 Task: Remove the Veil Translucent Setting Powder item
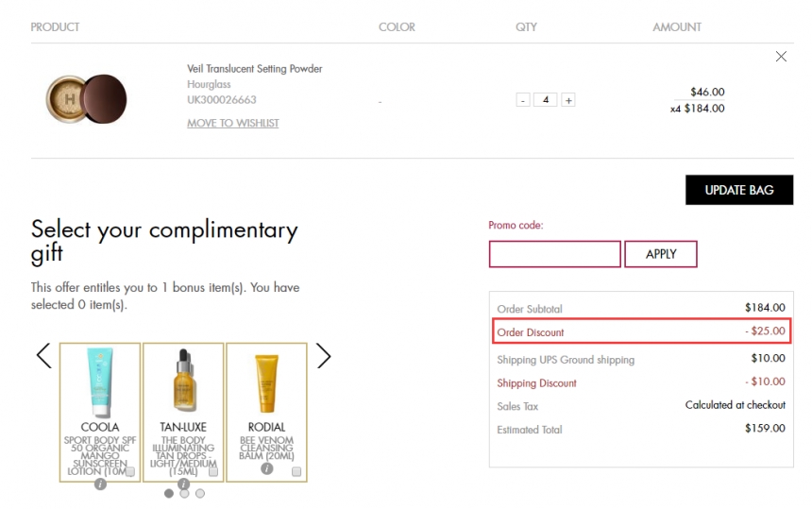[780, 57]
